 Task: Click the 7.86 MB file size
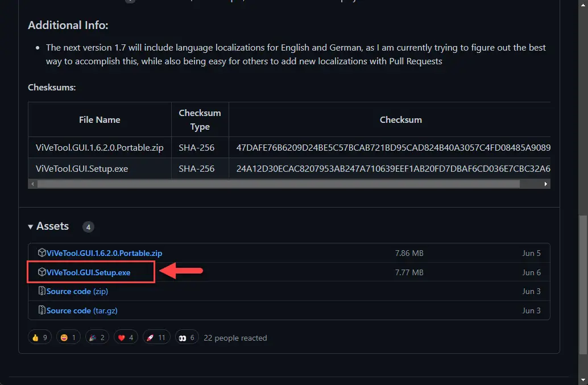409,253
